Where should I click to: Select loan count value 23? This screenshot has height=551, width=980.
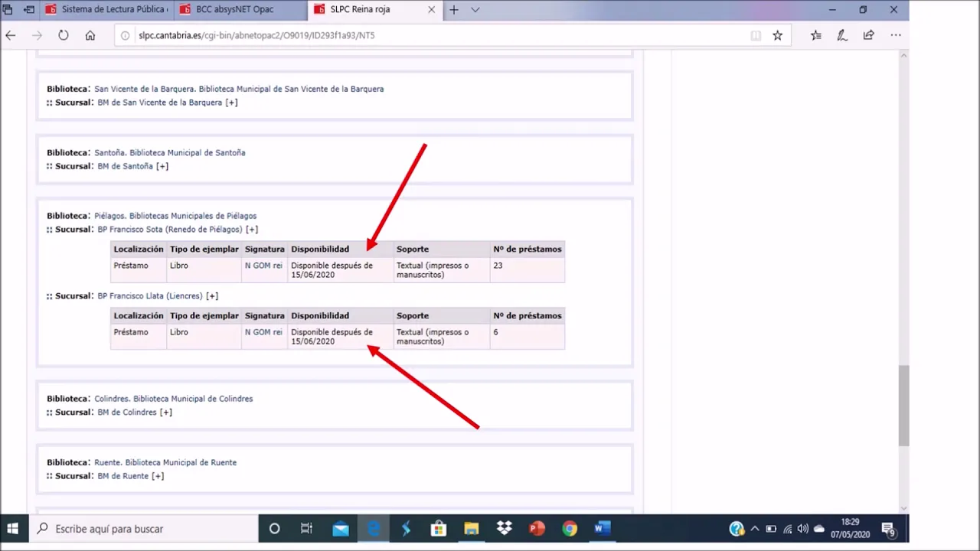(498, 266)
